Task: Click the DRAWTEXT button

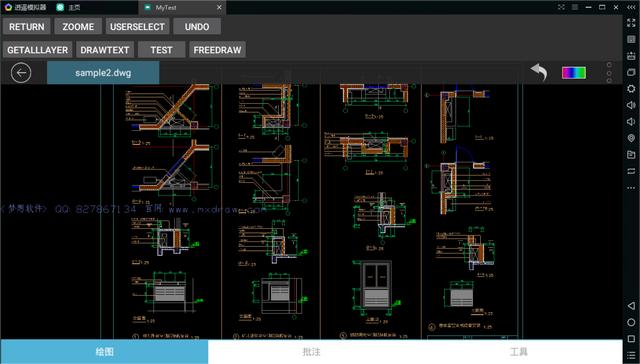Action: pyautogui.click(x=104, y=50)
